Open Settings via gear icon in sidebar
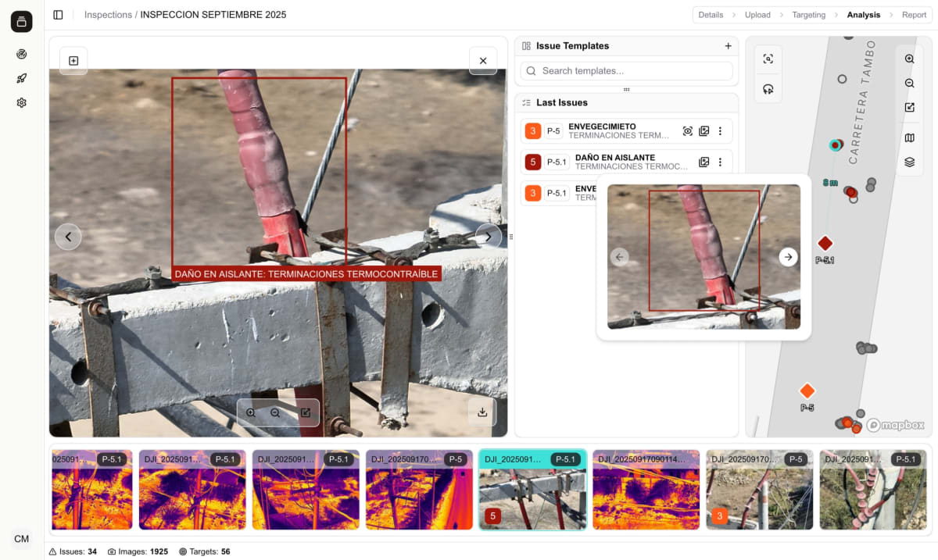This screenshot has width=938, height=560. pos(21,102)
